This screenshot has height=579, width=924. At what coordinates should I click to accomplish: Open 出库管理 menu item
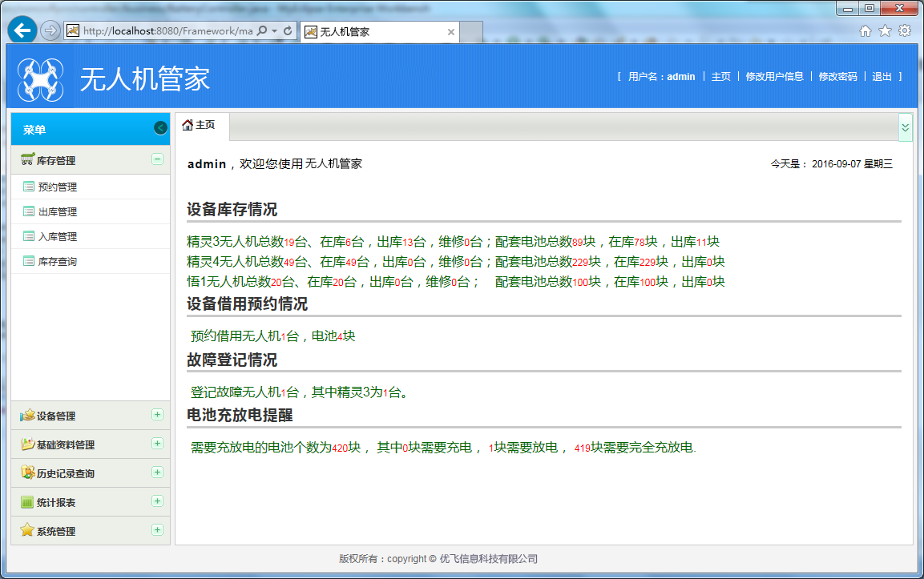coord(57,212)
